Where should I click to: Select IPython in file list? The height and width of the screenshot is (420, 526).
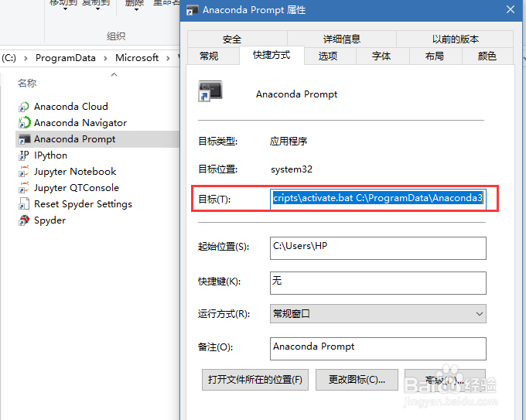pyautogui.click(x=50, y=155)
